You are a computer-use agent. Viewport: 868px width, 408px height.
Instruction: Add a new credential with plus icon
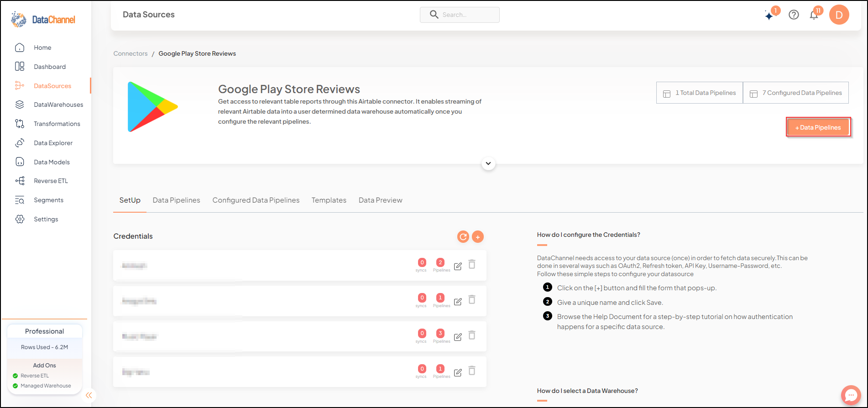[478, 236]
